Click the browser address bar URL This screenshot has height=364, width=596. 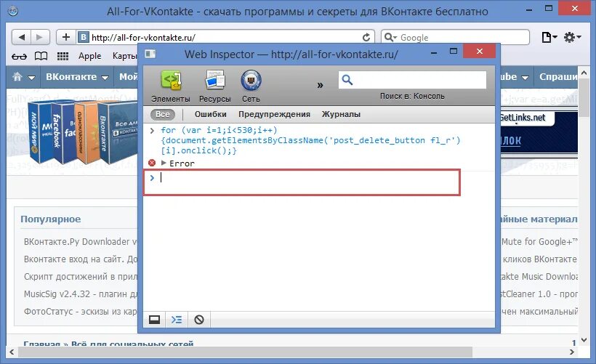(x=143, y=38)
